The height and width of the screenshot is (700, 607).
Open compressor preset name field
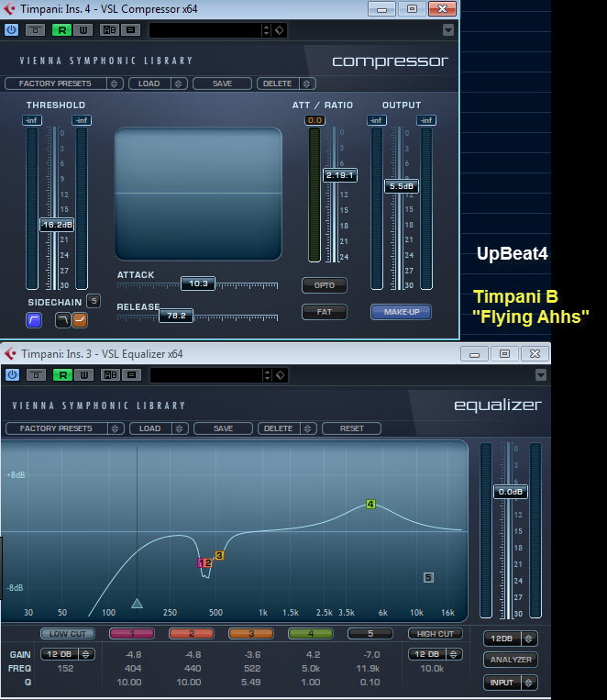coord(204,30)
